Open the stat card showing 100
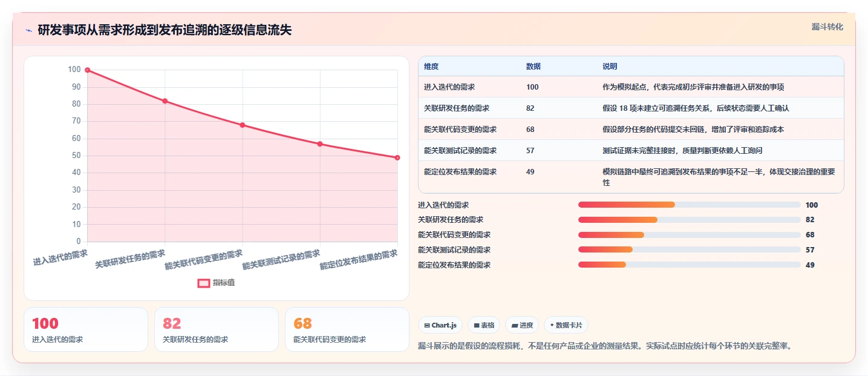Image resolution: width=868 pixels, height=376 pixels. [x=86, y=329]
